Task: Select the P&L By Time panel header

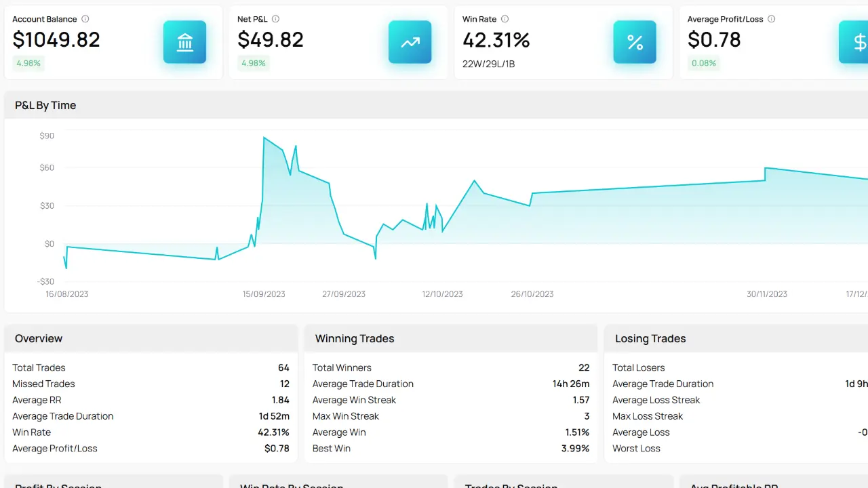Action: click(45, 105)
